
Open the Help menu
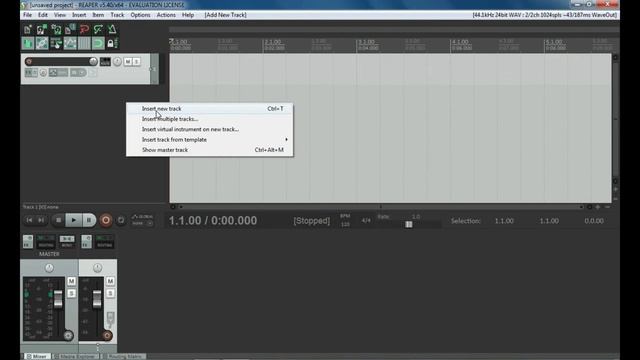pos(188,15)
